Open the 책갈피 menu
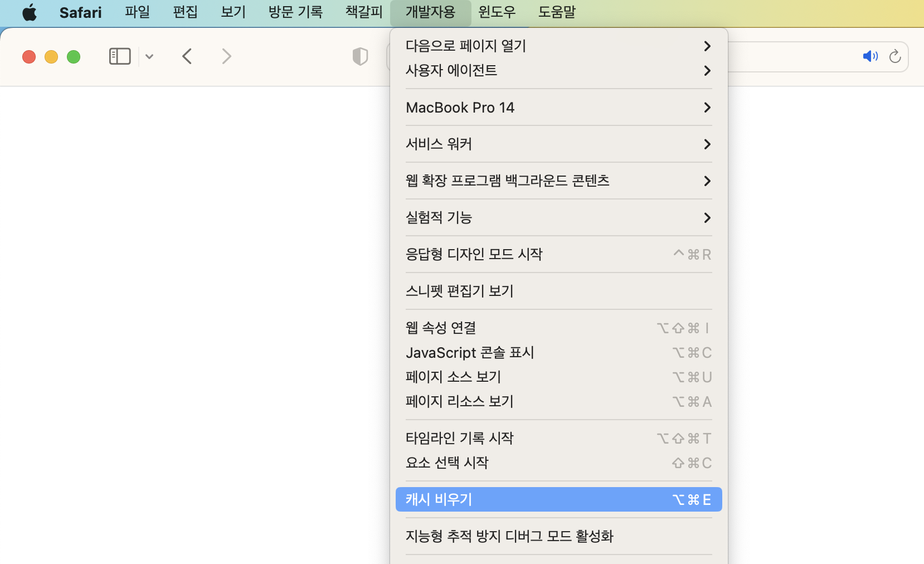This screenshot has width=924, height=564. point(364,12)
